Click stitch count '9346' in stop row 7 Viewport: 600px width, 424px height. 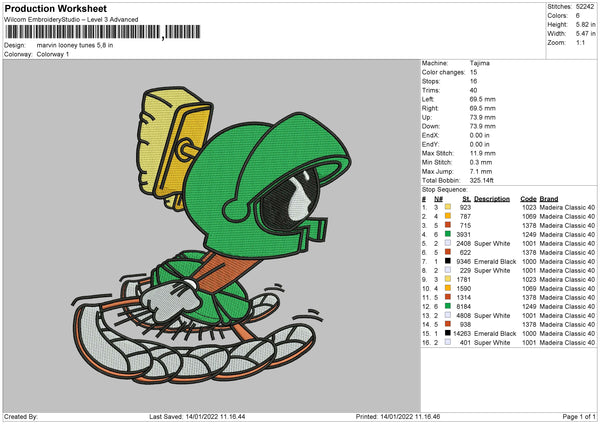[x=463, y=261]
